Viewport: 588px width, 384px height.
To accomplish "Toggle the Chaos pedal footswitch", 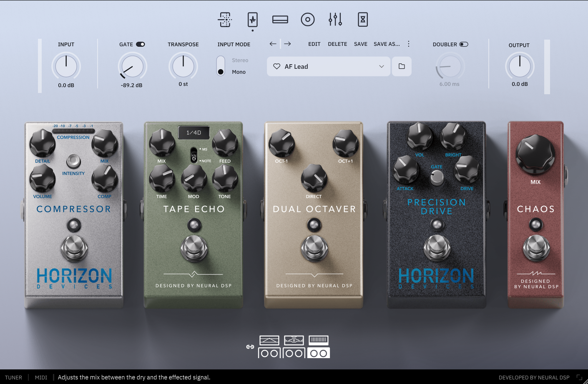I will click(x=536, y=248).
